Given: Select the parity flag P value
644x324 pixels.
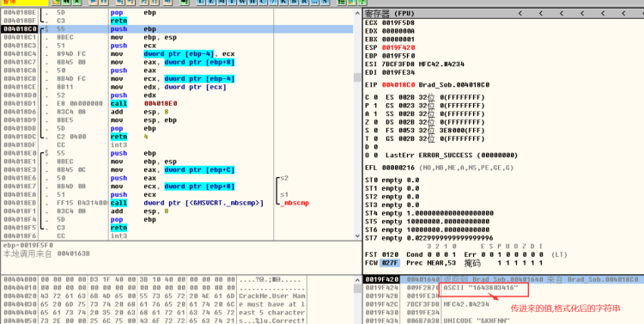Looking at the screenshot, I should click(x=375, y=106).
